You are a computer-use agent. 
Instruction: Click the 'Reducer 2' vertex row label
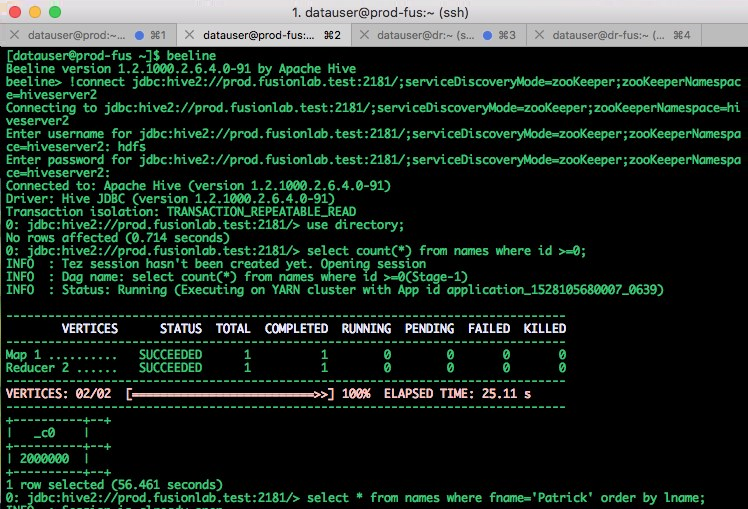pyautogui.click(x=37, y=368)
